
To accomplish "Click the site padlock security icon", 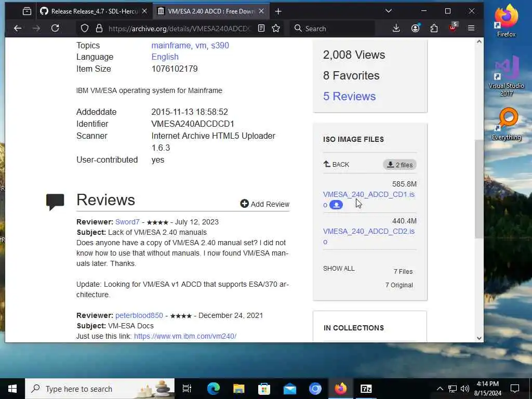I will (99, 29).
